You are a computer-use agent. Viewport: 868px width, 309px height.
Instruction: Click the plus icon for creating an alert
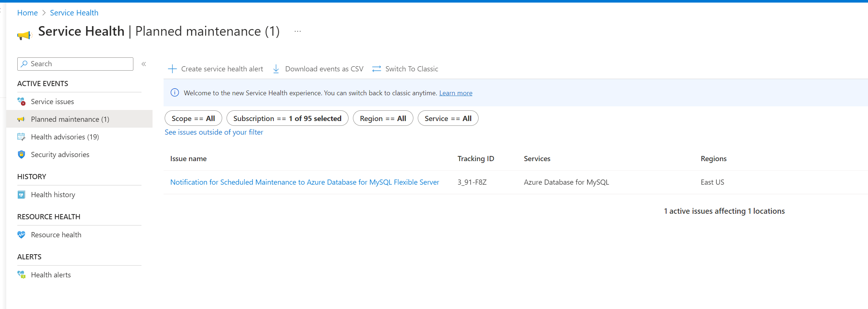point(172,69)
